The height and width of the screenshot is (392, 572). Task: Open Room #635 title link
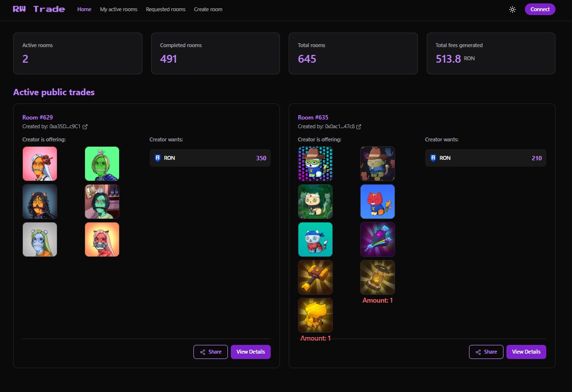[x=313, y=118]
